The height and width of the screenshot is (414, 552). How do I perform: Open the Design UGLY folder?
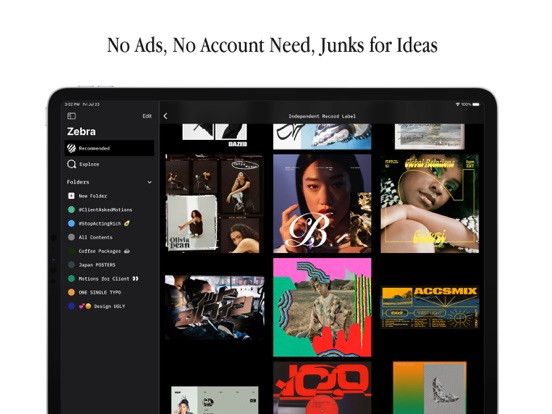click(109, 306)
